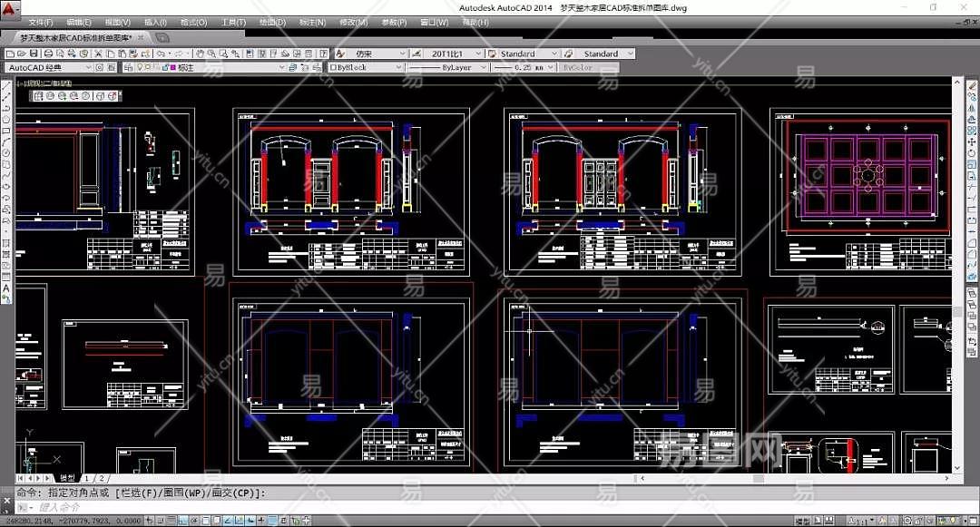Select the Rotate modify tool
The image size is (980, 527).
972,153
